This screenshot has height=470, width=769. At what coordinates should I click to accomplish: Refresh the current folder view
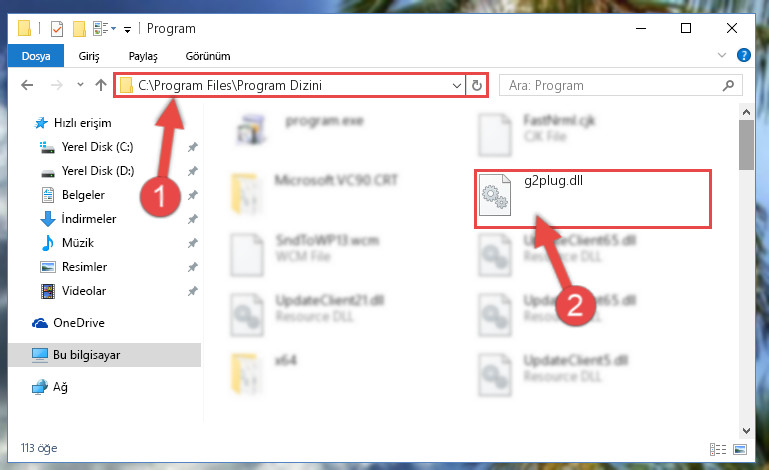click(x=477, y=85)
